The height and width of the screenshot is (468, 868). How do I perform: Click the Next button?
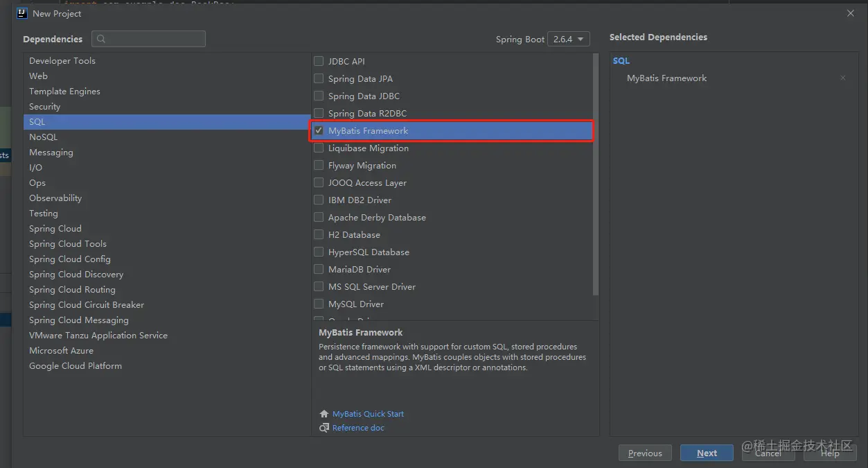pos(707,453)
